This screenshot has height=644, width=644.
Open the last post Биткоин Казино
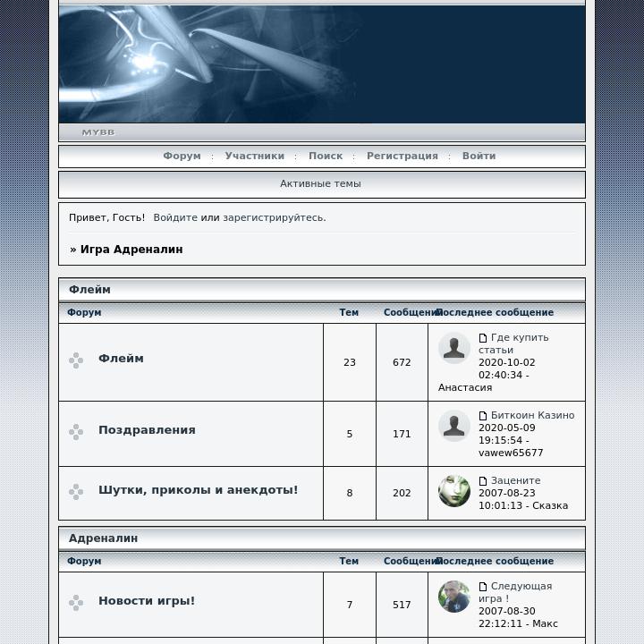pyautogui.click(x=533, y=415)
